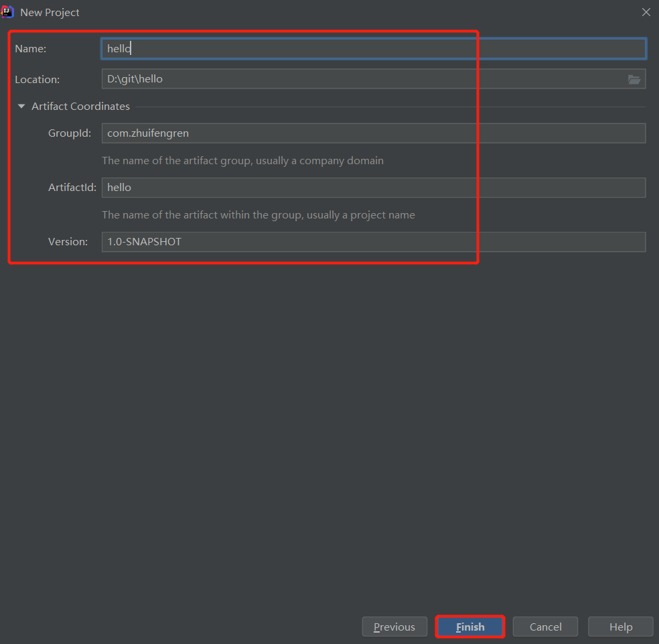Click the Name input field
Screen dimensions: 659x644
point(373,48)
